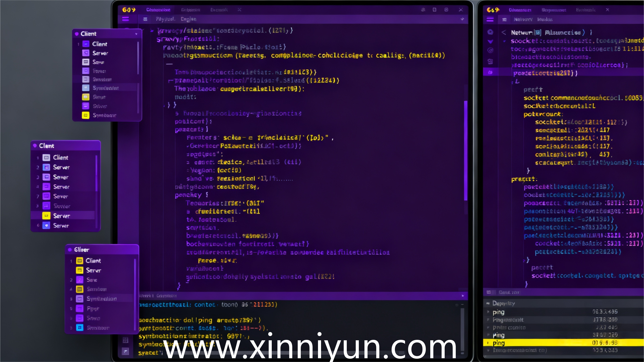Collapse the Dependency section header

pyautogui.click(x=488, y=304)
